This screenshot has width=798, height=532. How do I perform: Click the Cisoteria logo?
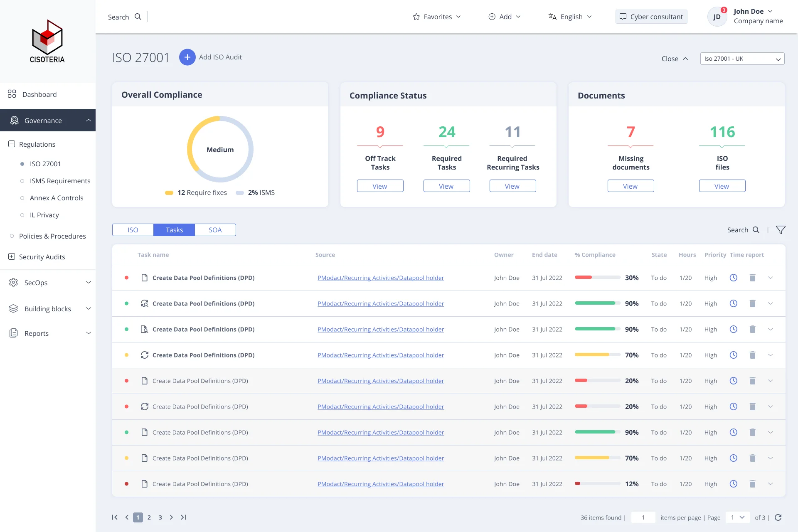point(47,42)
